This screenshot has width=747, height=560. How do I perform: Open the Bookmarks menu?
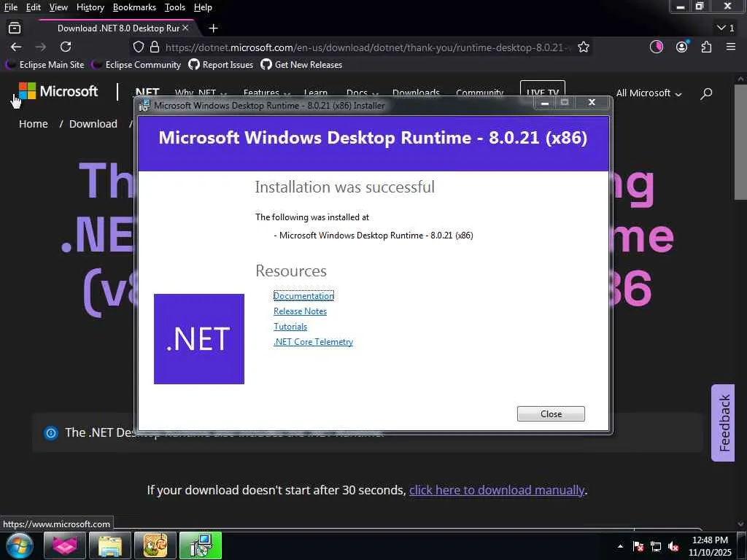[x=134, y=7]
